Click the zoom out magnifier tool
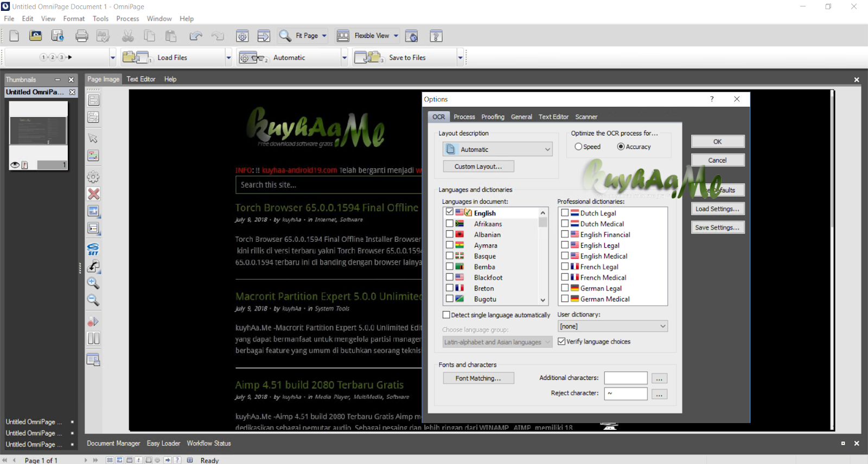Screen dimensions: 868x464 93,300
